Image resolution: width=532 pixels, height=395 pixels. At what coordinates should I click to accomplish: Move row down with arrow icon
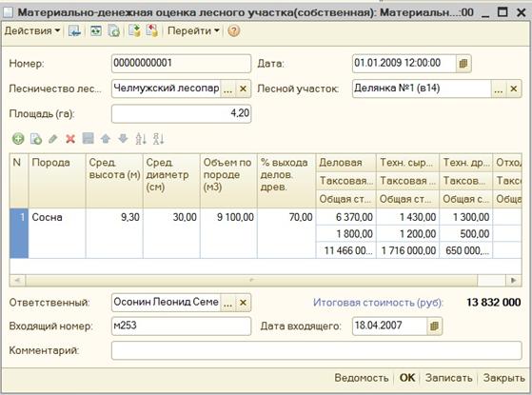123,139
